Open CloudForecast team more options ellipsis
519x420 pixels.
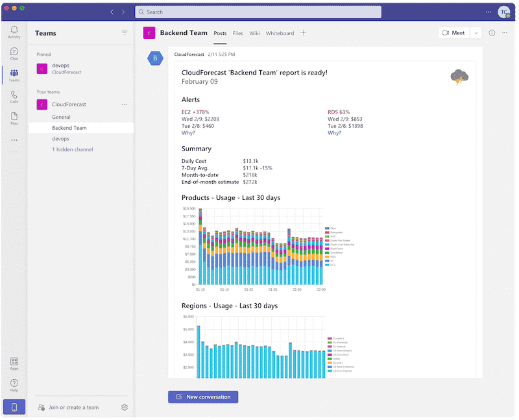click(125, 105)
